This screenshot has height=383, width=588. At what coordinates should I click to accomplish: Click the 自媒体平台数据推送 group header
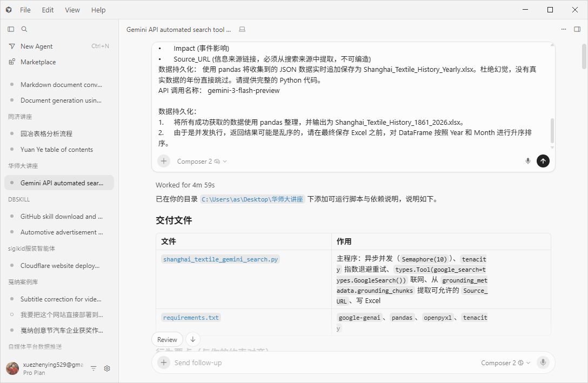[x=35, y=347]
